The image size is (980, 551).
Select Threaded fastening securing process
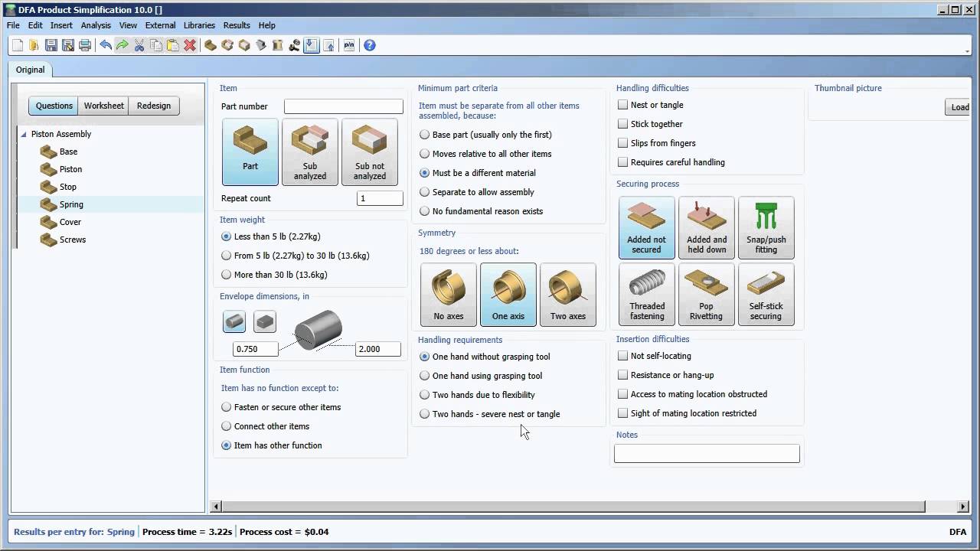coord(647,295)
